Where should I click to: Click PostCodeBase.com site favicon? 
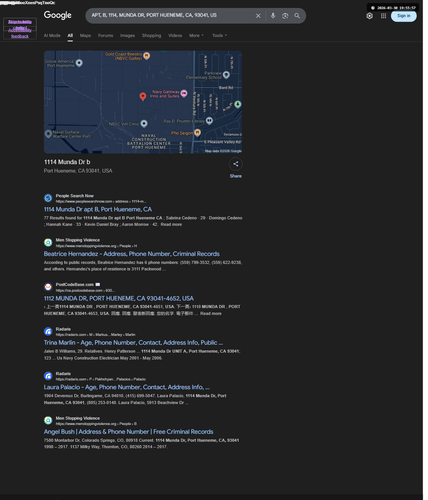tap(48, 287)
